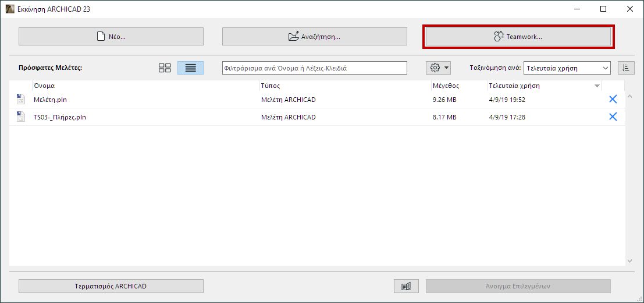
Task: Click the file icon of Μελέτη.pln
Action: tap(20, 100)
